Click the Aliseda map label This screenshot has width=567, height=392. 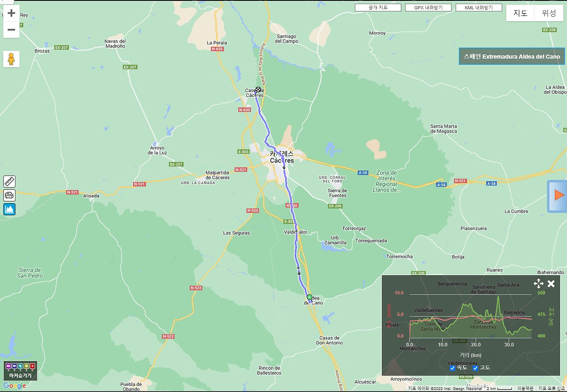coord(91,196)
